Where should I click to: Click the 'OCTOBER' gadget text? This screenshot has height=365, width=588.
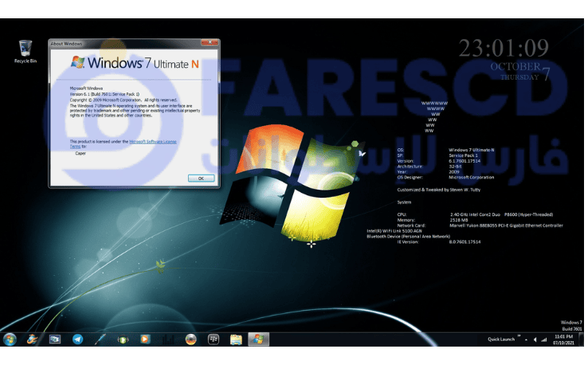pyautogui.click(x=515, y=67)
